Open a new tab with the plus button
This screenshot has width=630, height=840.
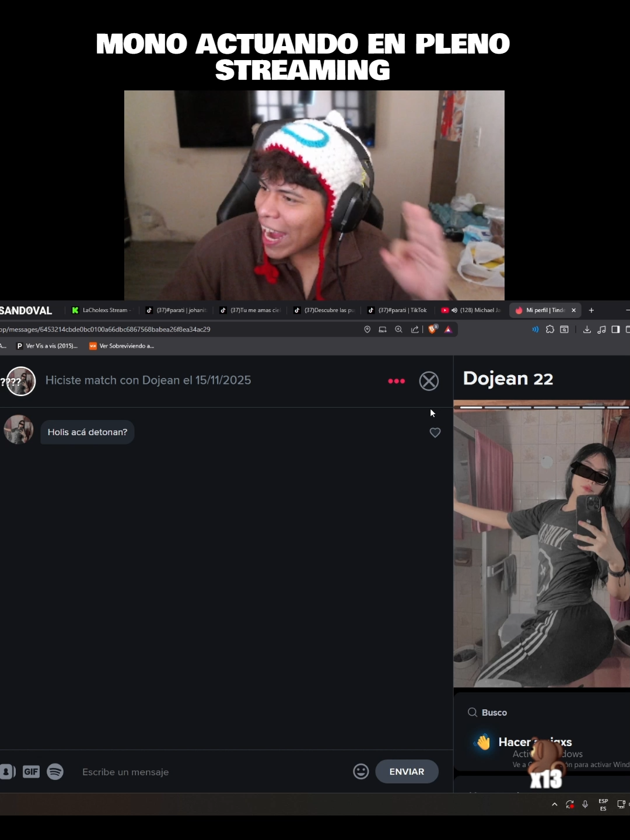[x=591, y=310]
